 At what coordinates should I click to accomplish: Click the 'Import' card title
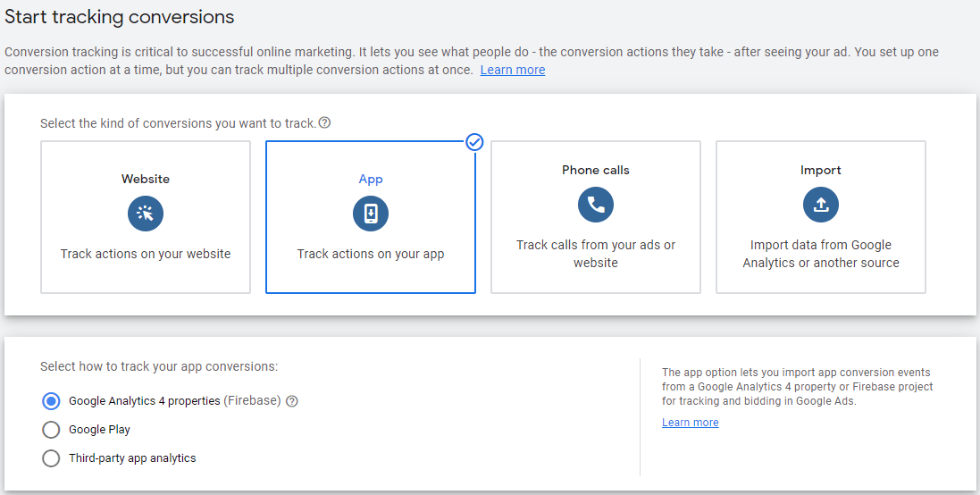[x=821, y=170]
